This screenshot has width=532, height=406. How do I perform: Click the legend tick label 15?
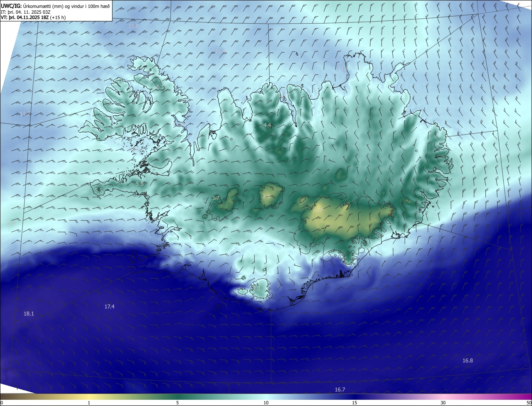[x=355, y=403]
